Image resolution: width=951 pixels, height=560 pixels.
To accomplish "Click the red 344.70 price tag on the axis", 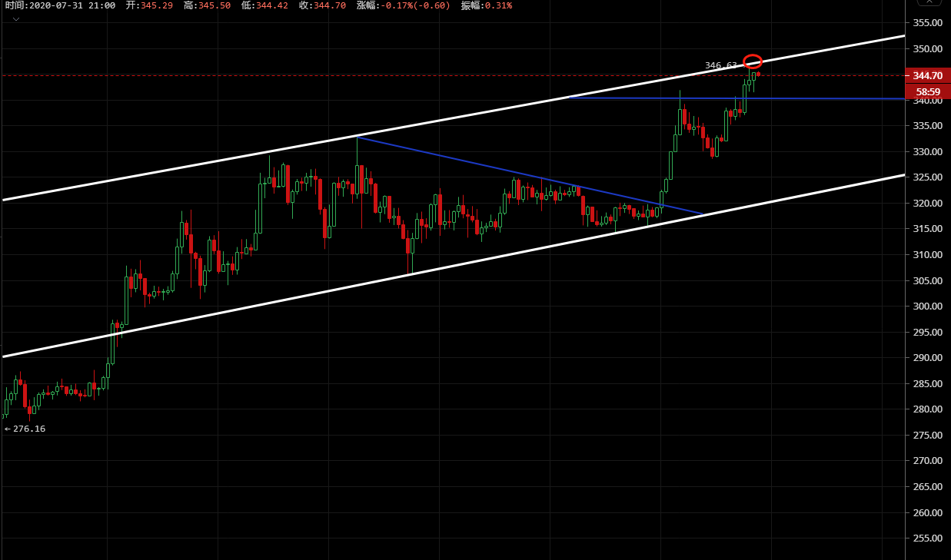I will point(928,76).
